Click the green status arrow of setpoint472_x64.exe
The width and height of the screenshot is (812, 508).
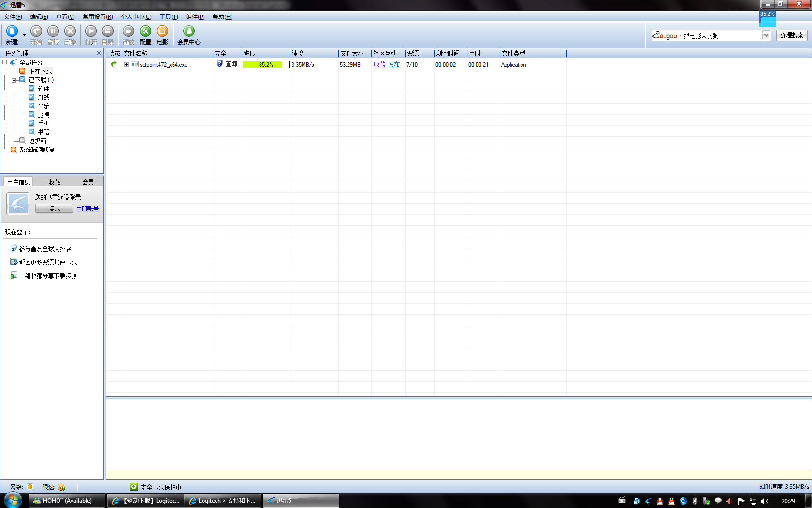(x=114, y=64)
